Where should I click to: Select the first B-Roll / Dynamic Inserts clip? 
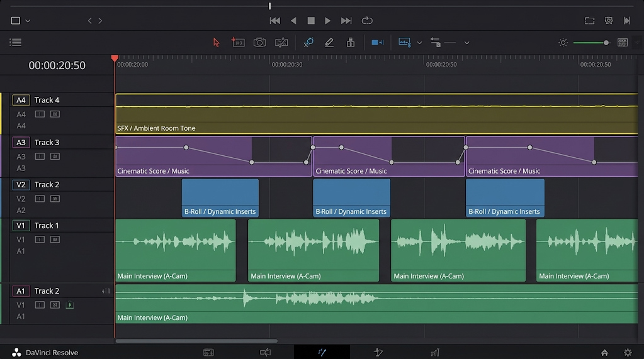[220, 198]
